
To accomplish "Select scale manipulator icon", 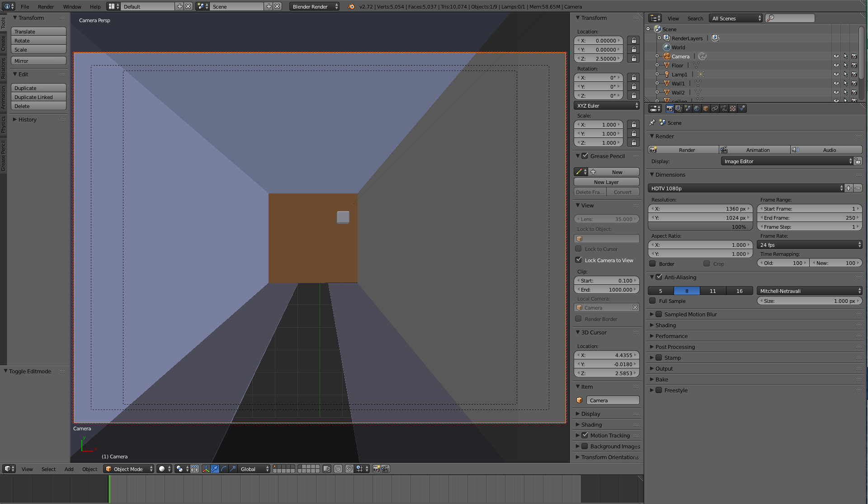I will pyautogui.click(x=233, y=469).
